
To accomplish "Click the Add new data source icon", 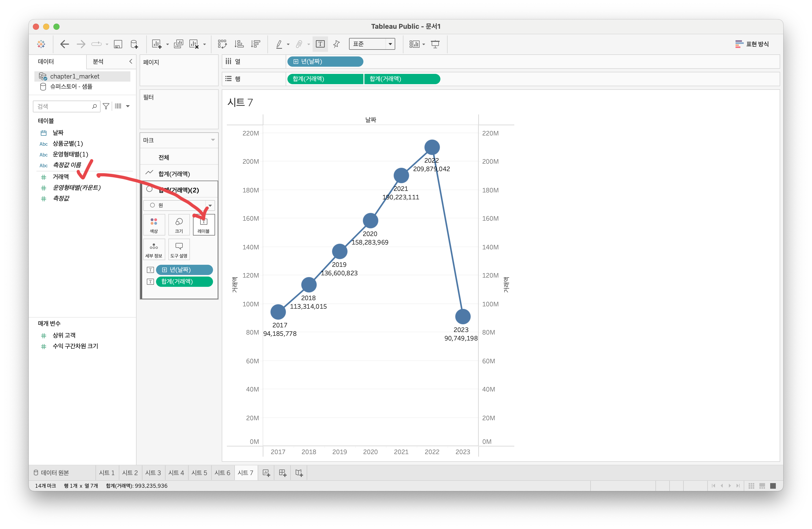I will (134, 44).
